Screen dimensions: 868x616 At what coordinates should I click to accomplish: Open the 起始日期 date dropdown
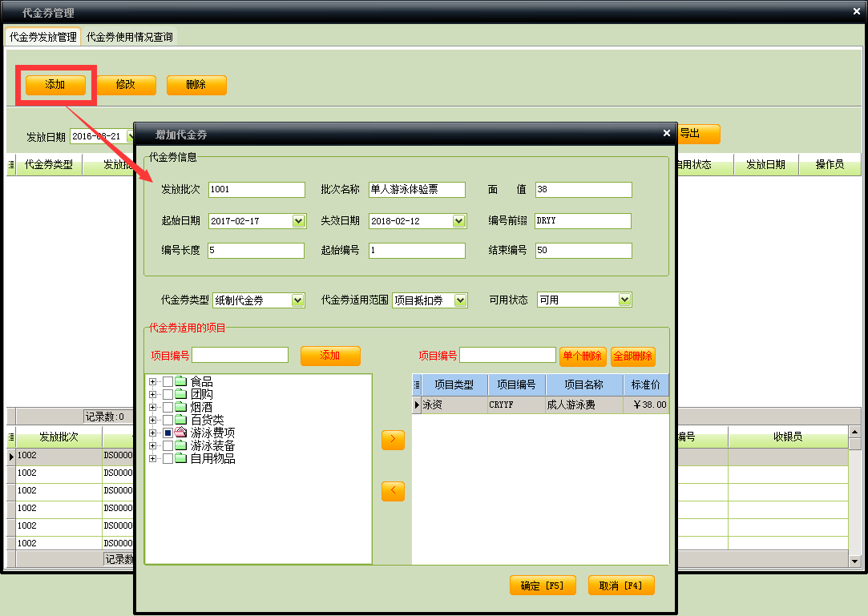pyautogui.click(x=298, y=221)
